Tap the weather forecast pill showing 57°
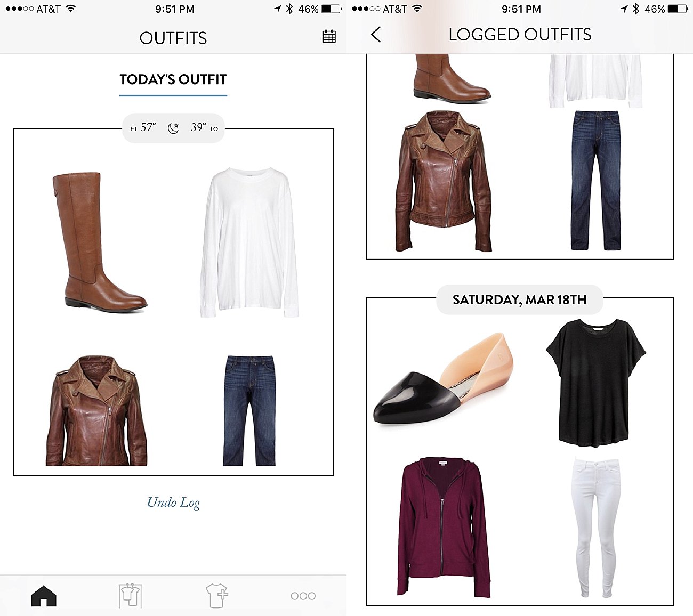The width and height of the screenshot is (693, 616). [173, 128]
